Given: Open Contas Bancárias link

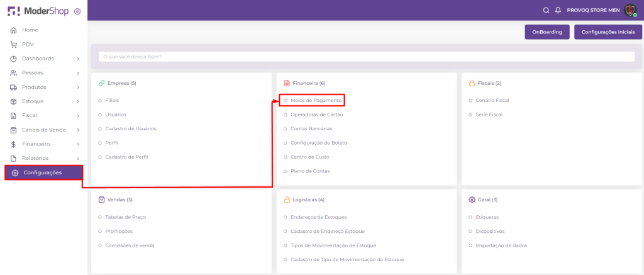Looking at the screenshot, I should pyautogui.click(x=311, y=128).
